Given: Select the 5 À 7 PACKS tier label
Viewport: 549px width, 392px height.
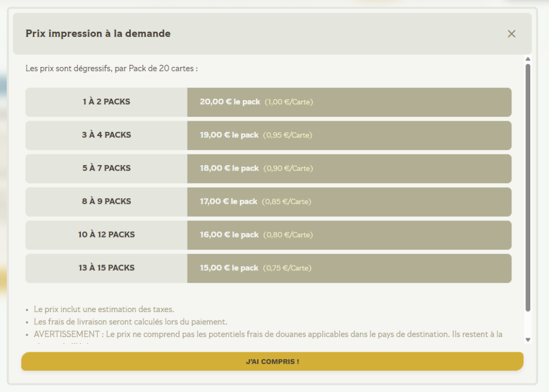Looking at the screenshot, I should tap(106, 168).
